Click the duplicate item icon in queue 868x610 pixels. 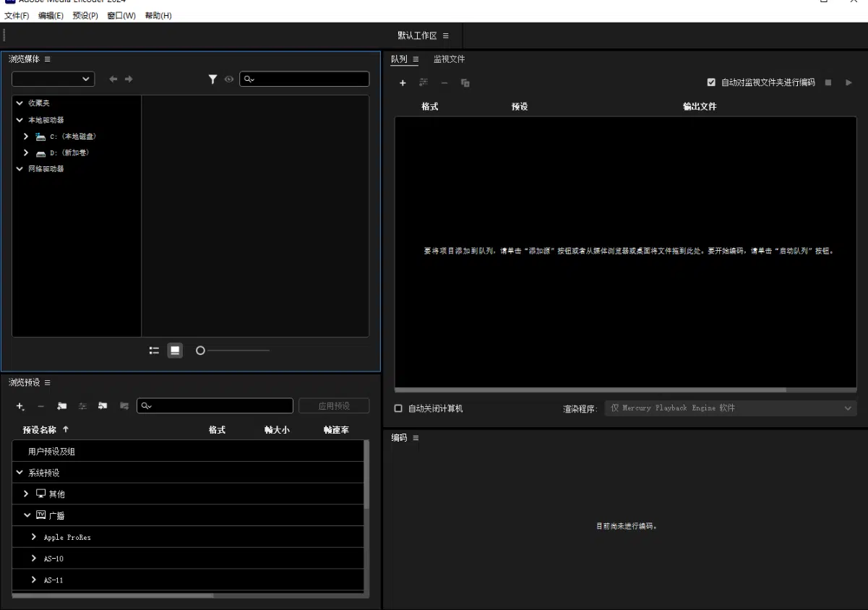tap(466, 83)
